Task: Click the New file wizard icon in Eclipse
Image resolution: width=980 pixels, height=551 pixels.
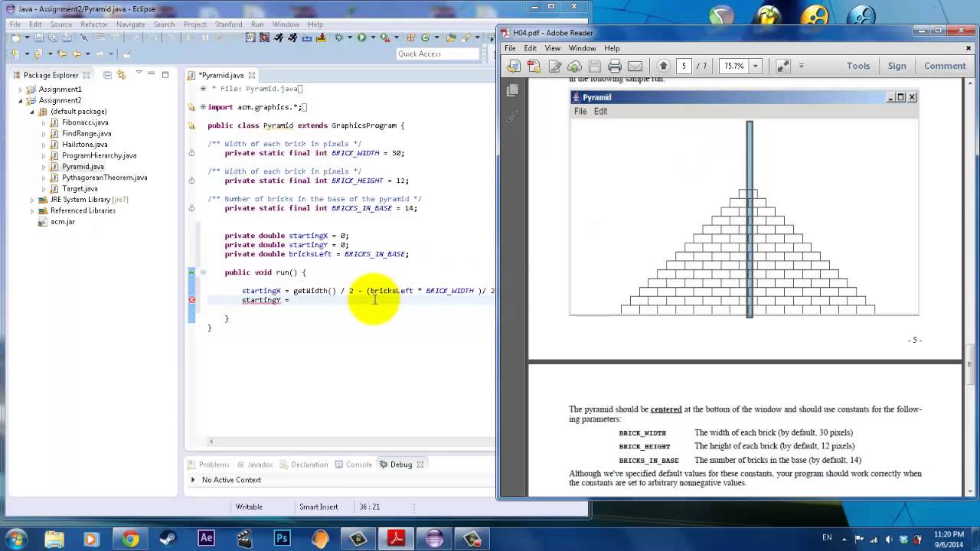Action: (x=16, y=37)
